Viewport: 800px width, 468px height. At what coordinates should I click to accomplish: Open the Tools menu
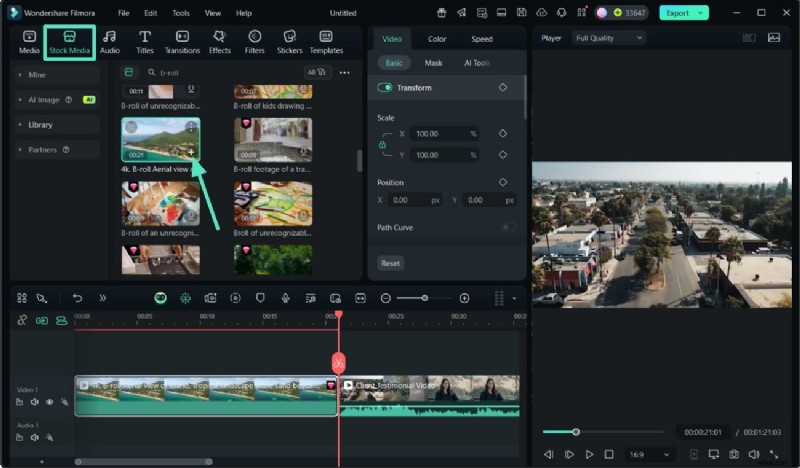coord(180,13)
